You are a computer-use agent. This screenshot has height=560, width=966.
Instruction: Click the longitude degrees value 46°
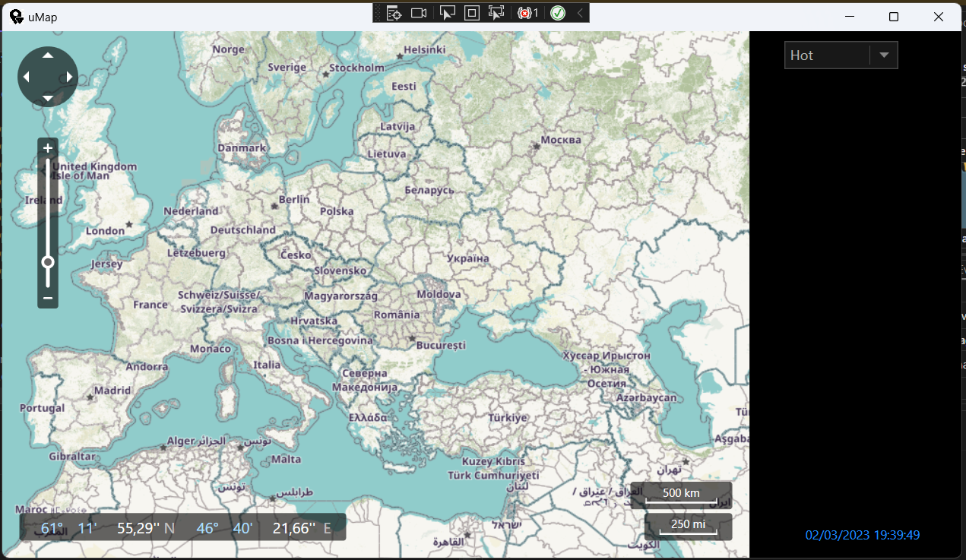click(207, 528)
